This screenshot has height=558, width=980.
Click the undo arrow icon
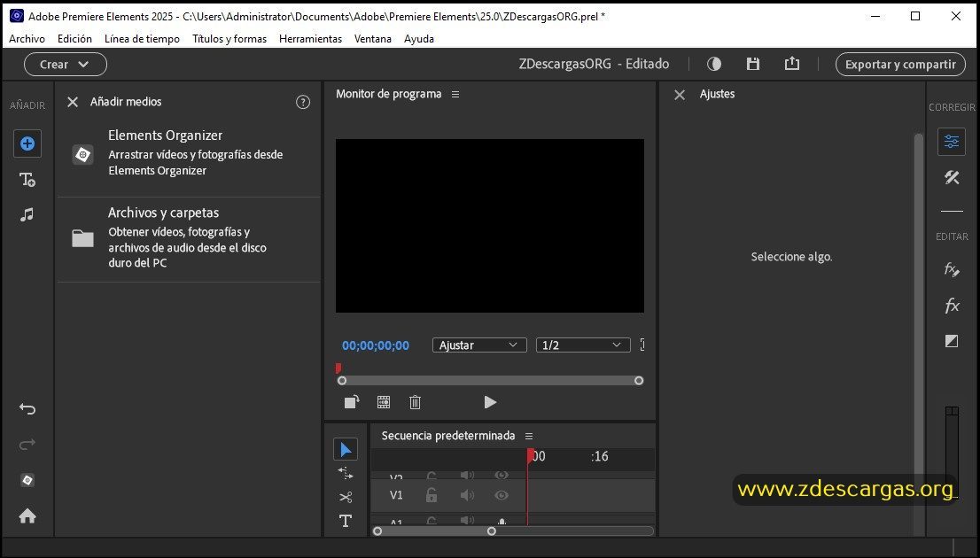pyautogui.click(x=27, y=409)
